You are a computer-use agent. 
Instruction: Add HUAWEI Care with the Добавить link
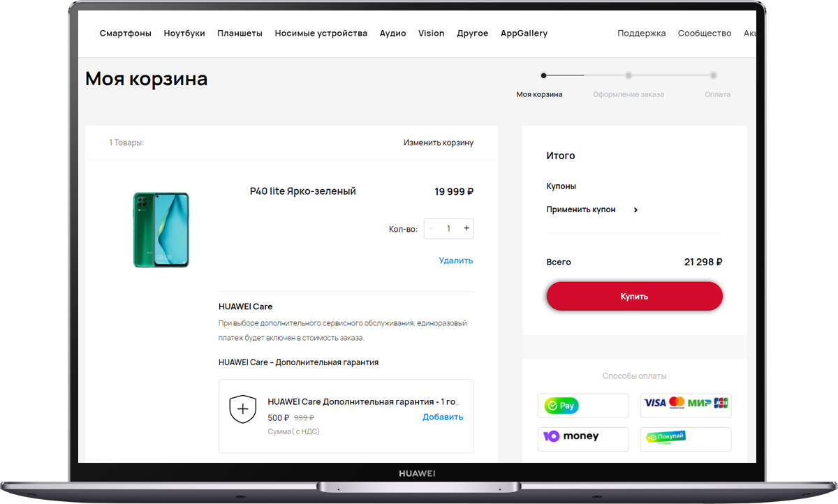click(x=443, y=417)
